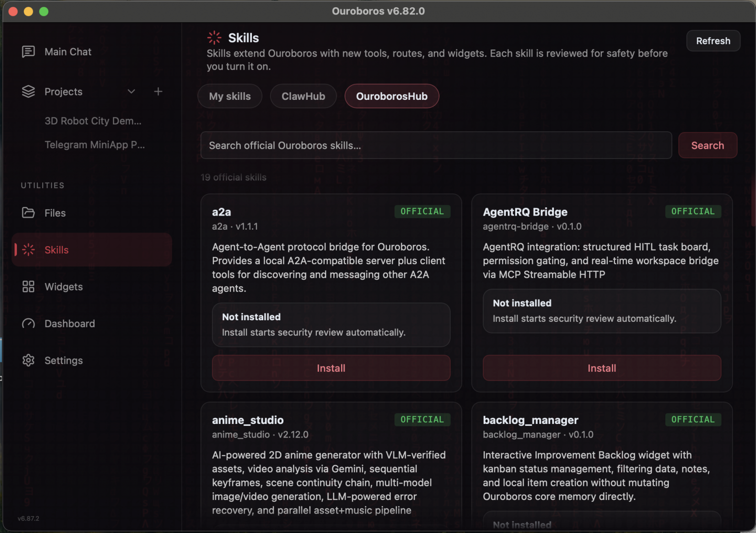Select the backlog_manager skill title
The height and width of the screenshot is (533, 756).
click(x=531, y=420)
